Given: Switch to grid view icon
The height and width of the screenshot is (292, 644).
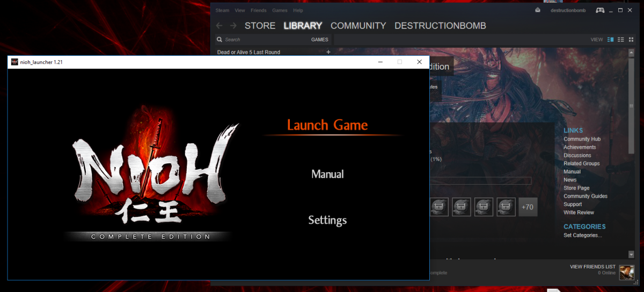Looking at the screenshot, I should point(631,40).
